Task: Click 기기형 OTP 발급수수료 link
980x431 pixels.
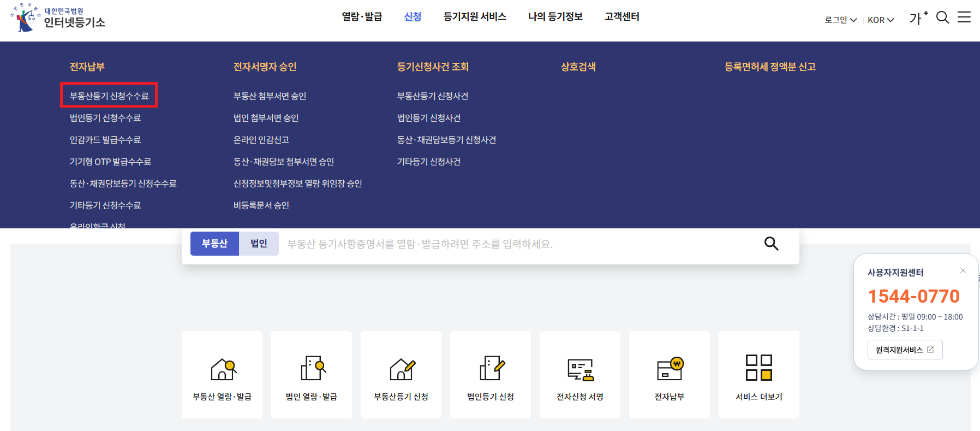Action: pyautogui.click(x=110, y=162)
